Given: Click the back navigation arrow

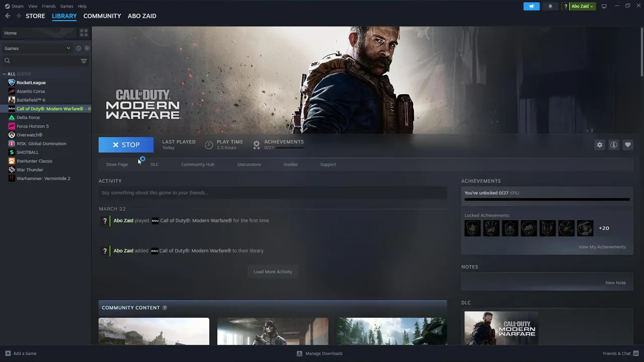Looking at the screenshot, I should click(x=8, y=16).
